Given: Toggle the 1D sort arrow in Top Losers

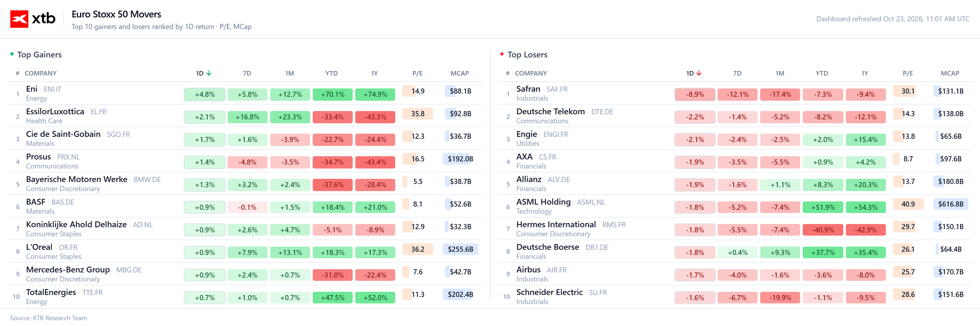Looking at the screenshot, I should pyautogui.click(x=699, y=73).
